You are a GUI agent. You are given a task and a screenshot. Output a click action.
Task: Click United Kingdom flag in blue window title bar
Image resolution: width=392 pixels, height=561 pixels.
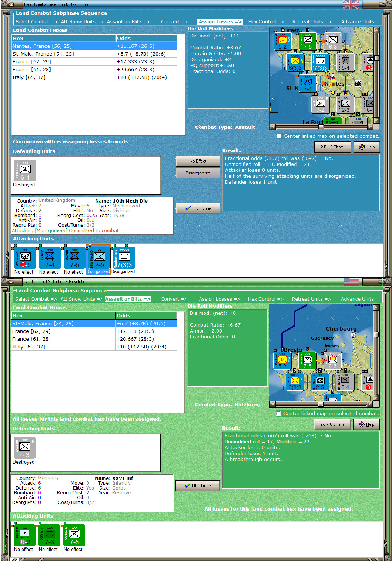pyautogui.click(x=351, y=4)
